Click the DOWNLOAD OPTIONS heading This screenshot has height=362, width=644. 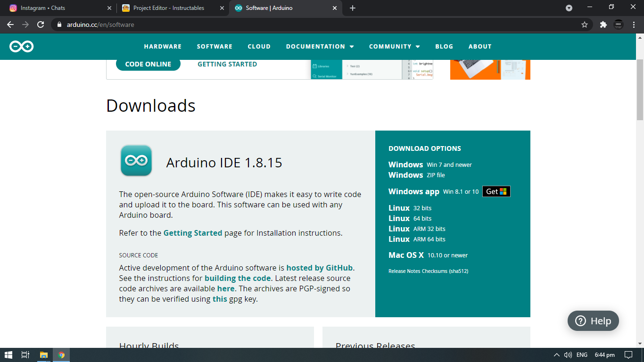[425, 148]
